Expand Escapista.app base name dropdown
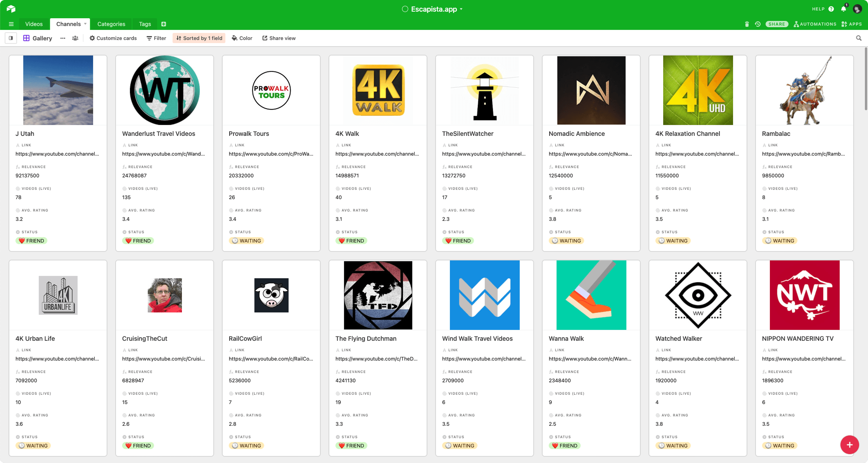The height and width of the screenshot is (463, 868). click(x=461, y=9)
